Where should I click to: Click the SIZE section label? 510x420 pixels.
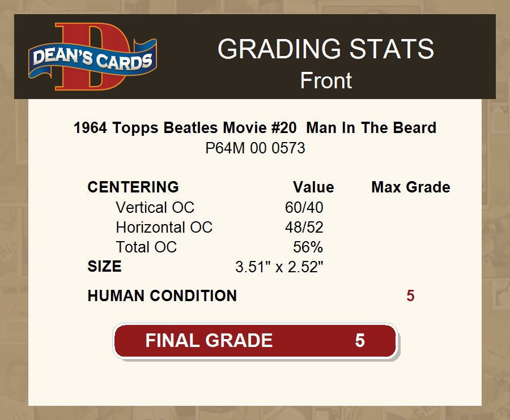104,267
